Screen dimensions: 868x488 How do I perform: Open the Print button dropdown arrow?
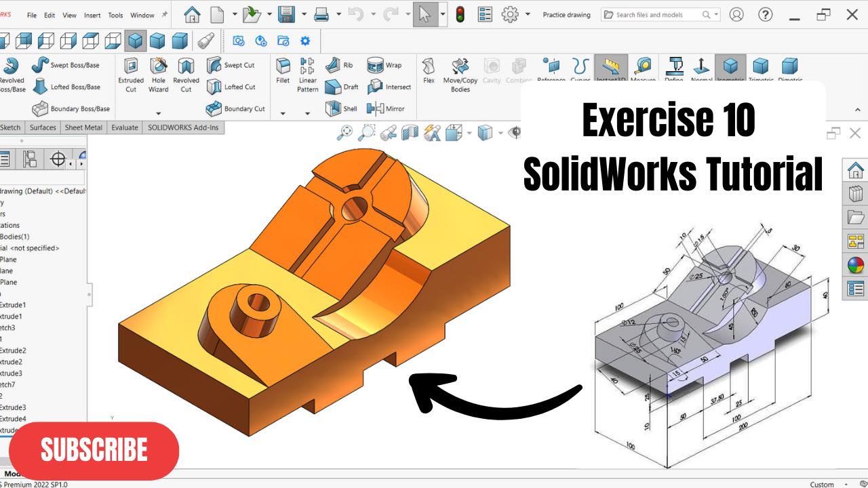(338, 14)
